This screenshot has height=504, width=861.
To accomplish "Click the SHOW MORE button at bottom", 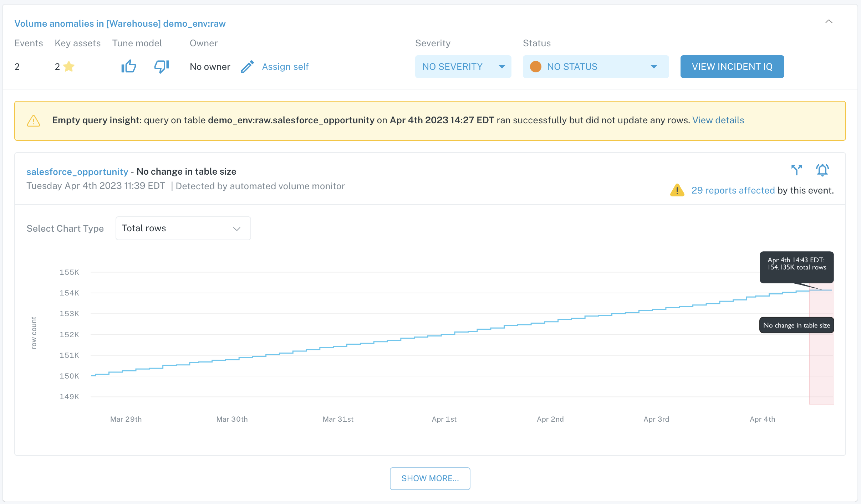I will click(x=429, y=478).
